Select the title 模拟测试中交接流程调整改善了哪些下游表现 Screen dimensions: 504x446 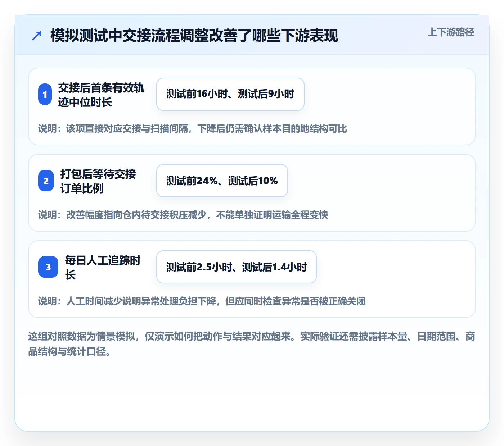[194, 36]
